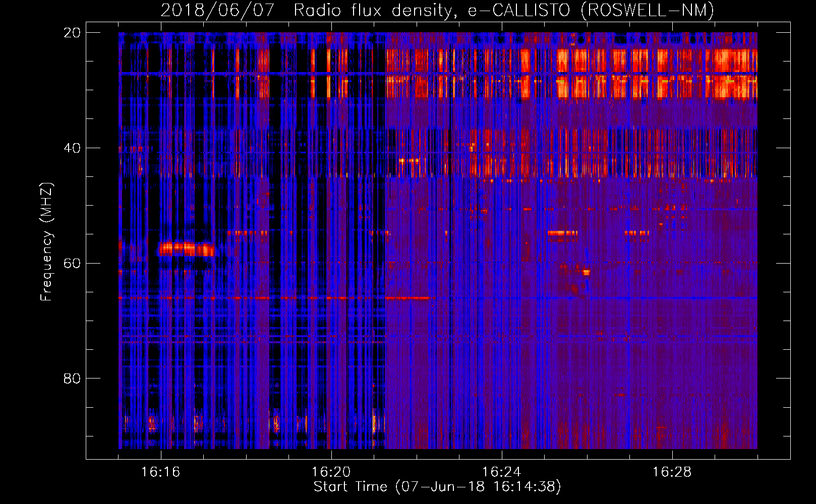Click the plot title text
Screen dimensions: 816x504
437,10
